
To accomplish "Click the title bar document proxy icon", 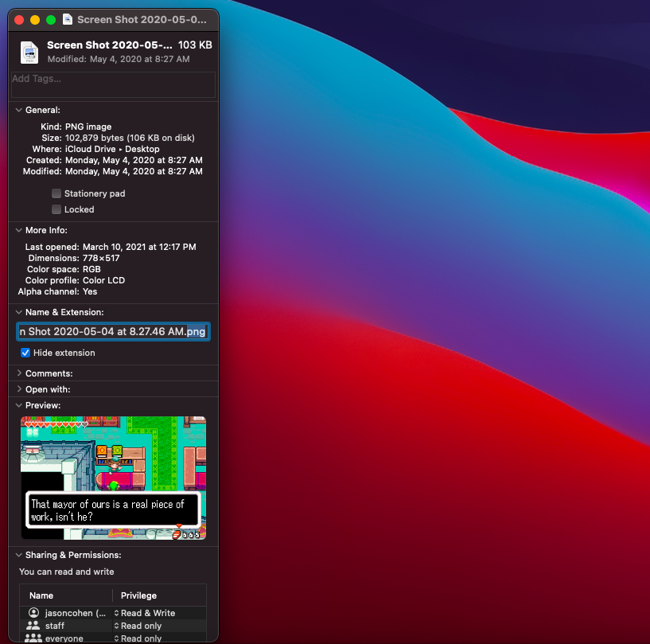I will tap(68, 19).
